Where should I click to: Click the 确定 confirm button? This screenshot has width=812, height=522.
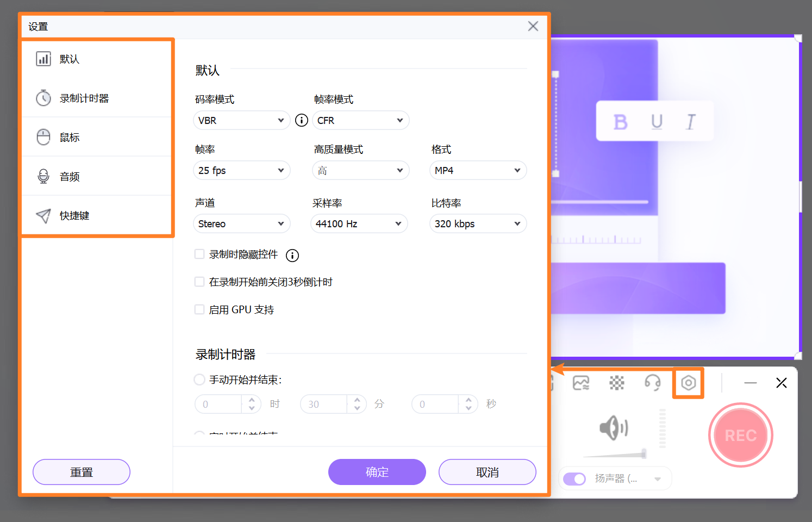pyautogui.click(x=377, y=472)
